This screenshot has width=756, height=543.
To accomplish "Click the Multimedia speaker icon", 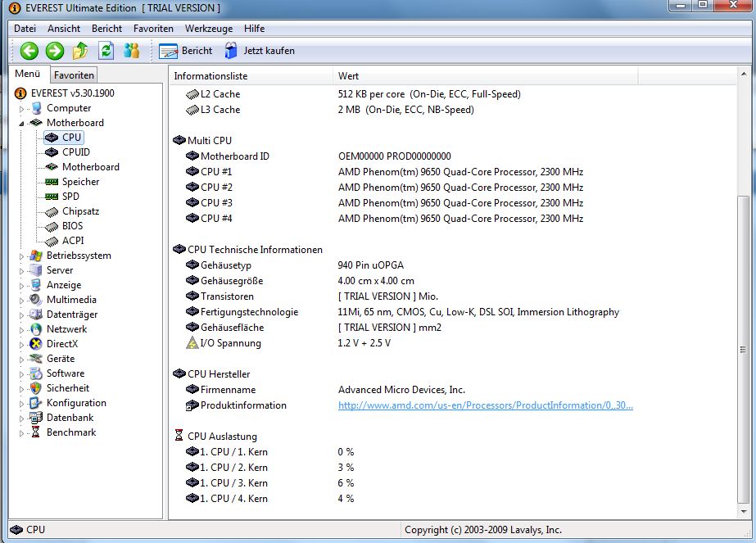I will click(x=36, y=300).
